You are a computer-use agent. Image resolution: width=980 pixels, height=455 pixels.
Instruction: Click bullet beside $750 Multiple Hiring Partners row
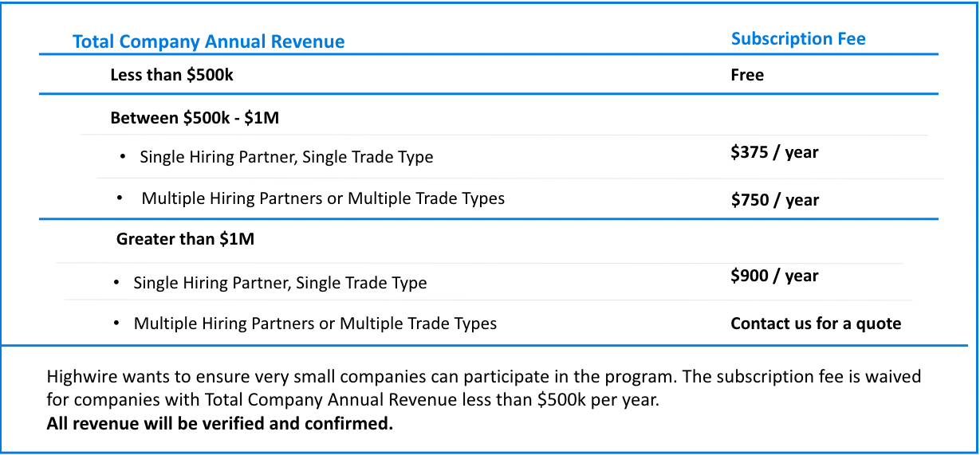(119, 198)
